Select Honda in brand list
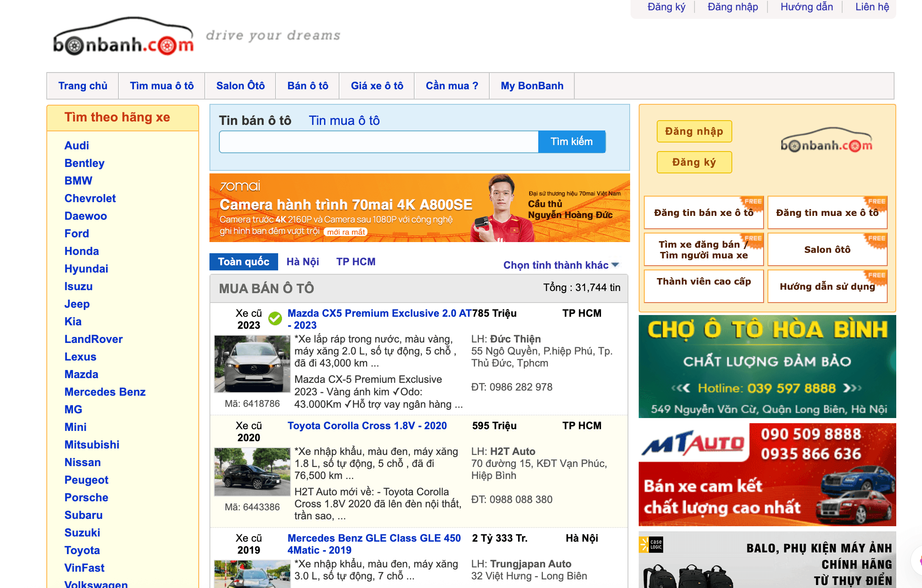The width and height of the screenshot is (922, 588). (82, 251)
